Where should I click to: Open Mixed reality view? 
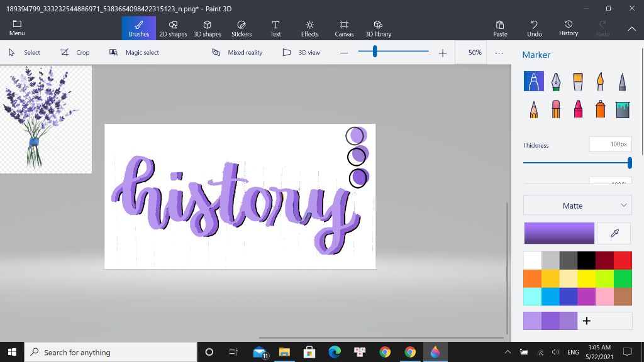[x=237, y=53]
